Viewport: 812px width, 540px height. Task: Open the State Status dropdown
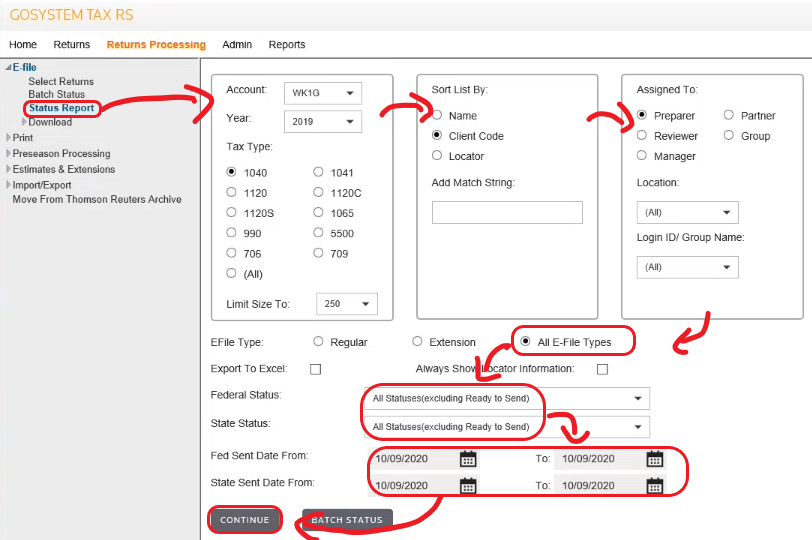pyautogui.click(x=507, y=427)
